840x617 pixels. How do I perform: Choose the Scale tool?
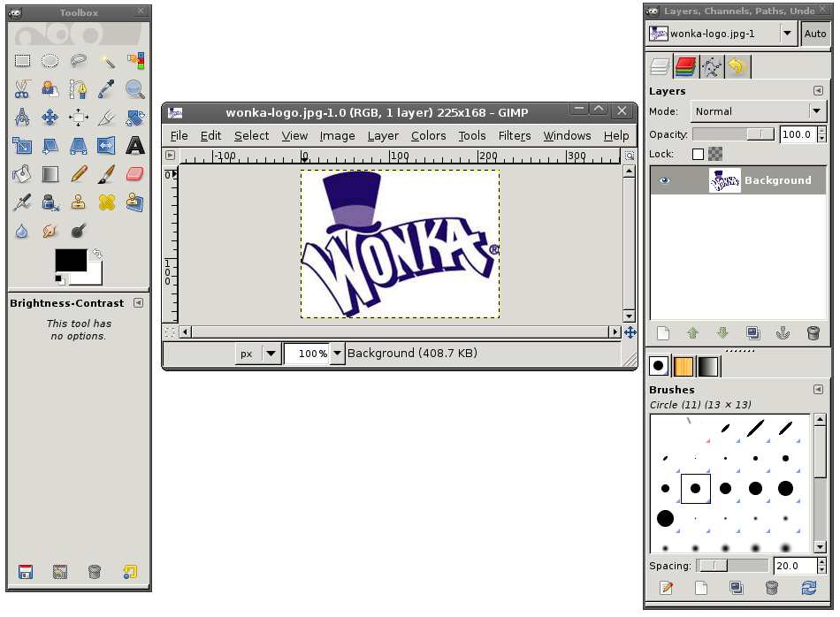tap(22, 146)
